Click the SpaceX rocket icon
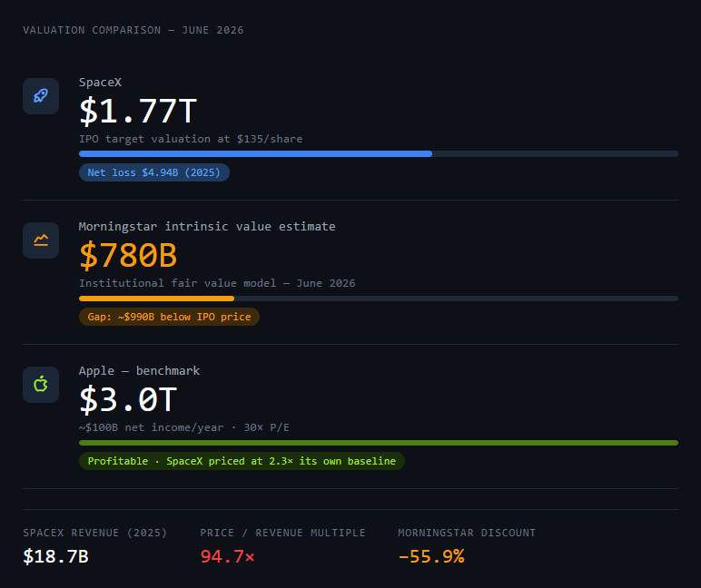Viewport: 701px width, 588px height. pyautogui.click(x=41, y=96)
